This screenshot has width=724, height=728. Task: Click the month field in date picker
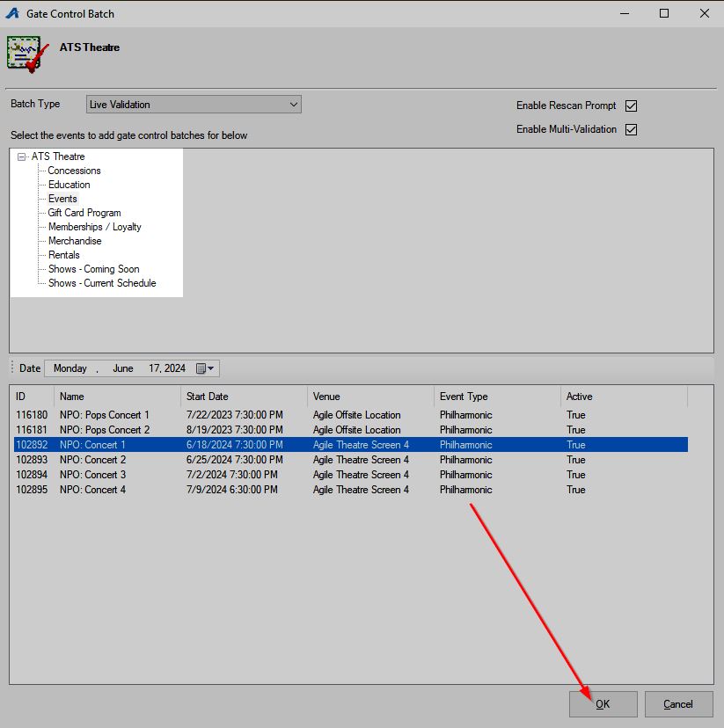point(122,368)
